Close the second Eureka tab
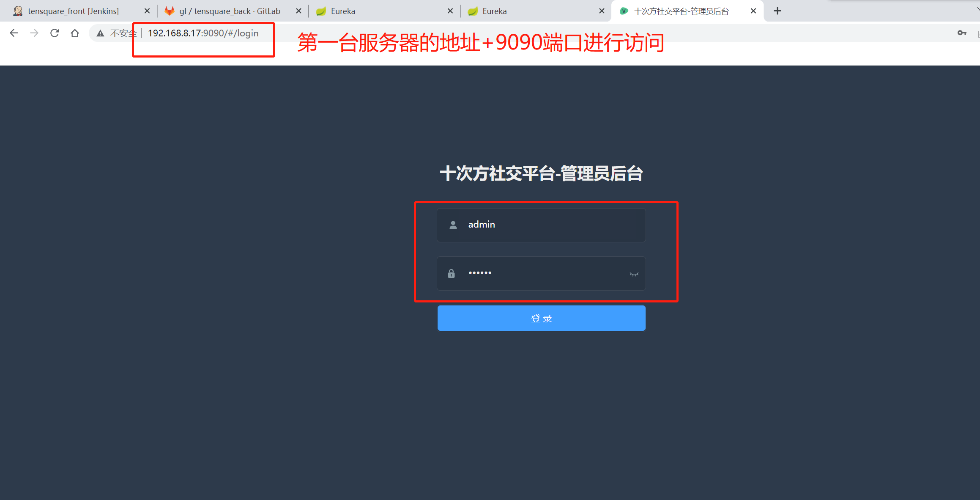Image resolution: width=980 pixels, height=500 pixels. [602, 11]
